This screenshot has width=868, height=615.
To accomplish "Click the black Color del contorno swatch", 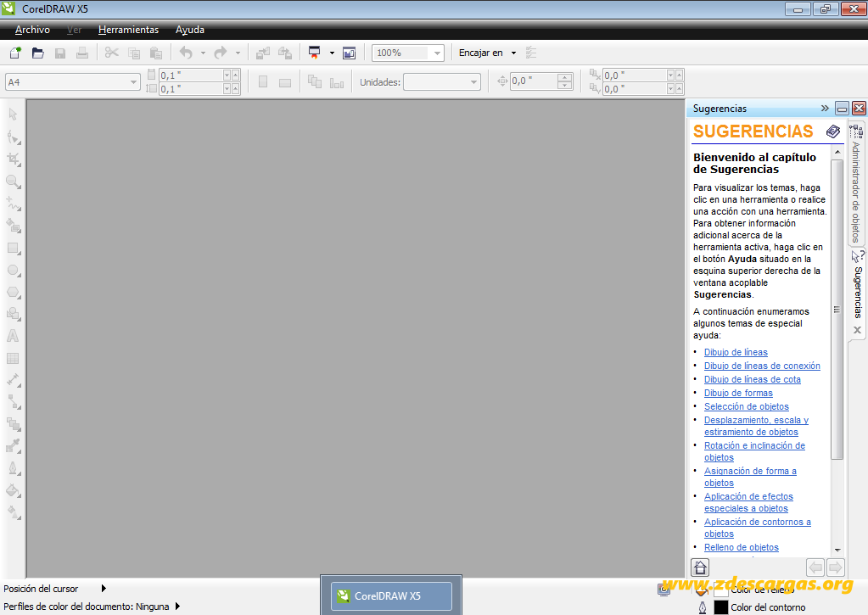I will (x=720, y=607).
